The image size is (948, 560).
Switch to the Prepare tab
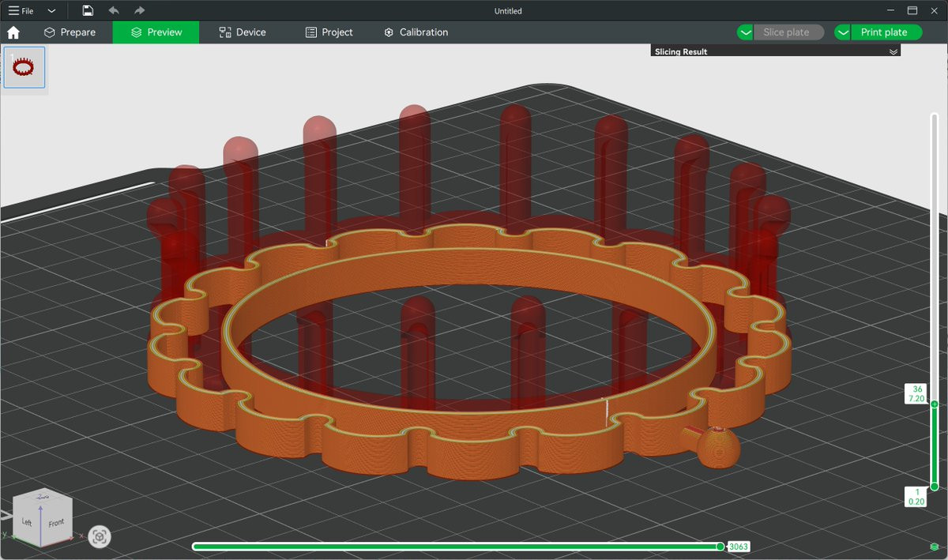tap(70, 32)
